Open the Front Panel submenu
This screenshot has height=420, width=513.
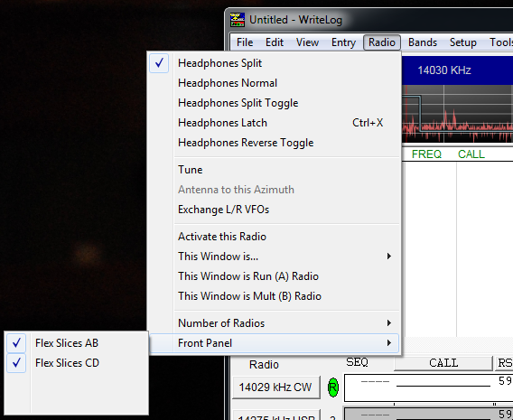coord(275,343)
